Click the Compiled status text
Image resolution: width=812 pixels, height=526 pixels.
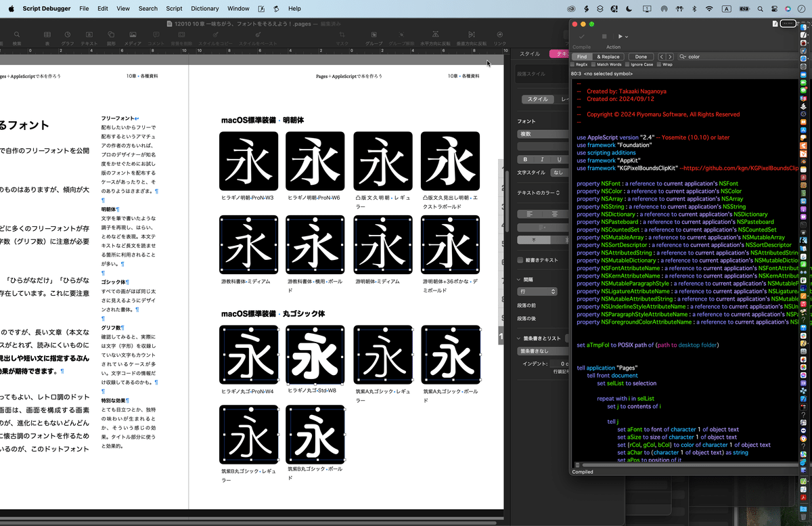[x=583, y=472]
